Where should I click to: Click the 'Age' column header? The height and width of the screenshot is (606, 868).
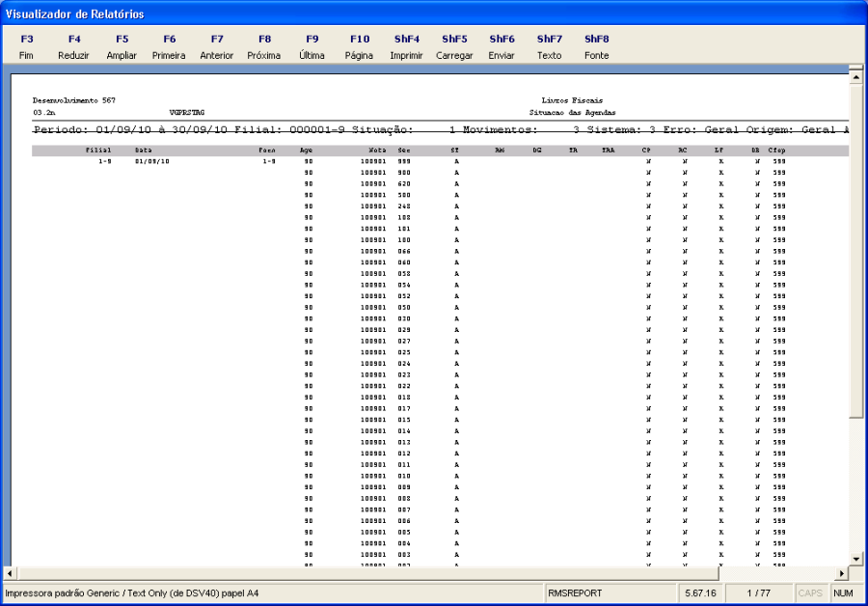[x=306, y=151]
